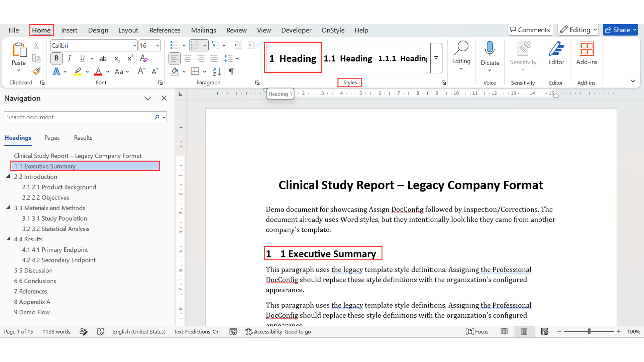Open the Dictate microphone

(x=490, y=49)
